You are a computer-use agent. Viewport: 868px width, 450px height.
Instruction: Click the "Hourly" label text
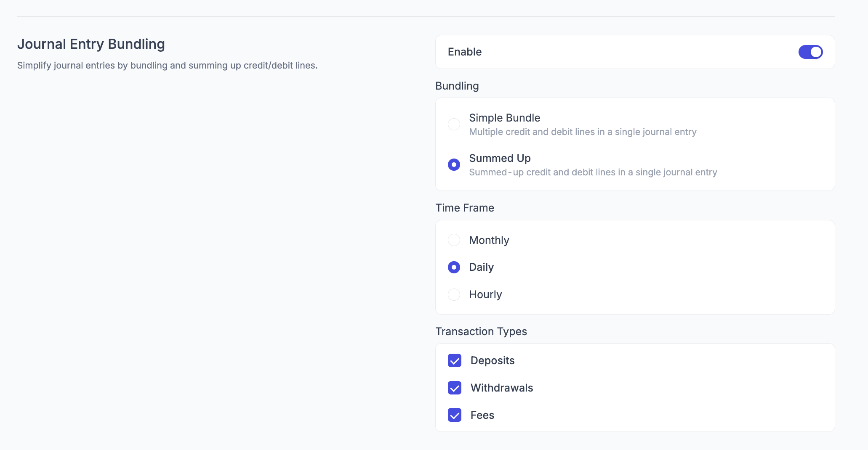[485, 294]
